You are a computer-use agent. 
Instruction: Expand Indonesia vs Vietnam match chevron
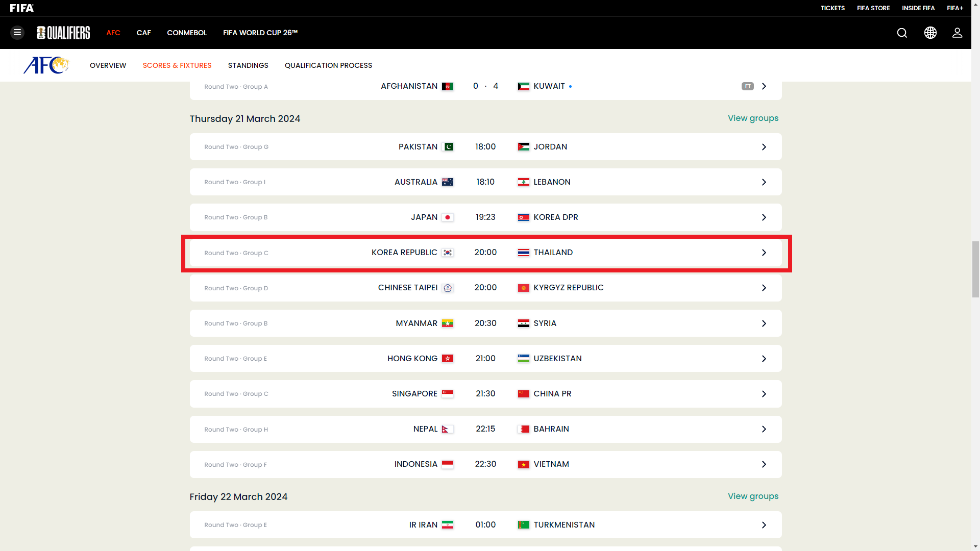764,464
